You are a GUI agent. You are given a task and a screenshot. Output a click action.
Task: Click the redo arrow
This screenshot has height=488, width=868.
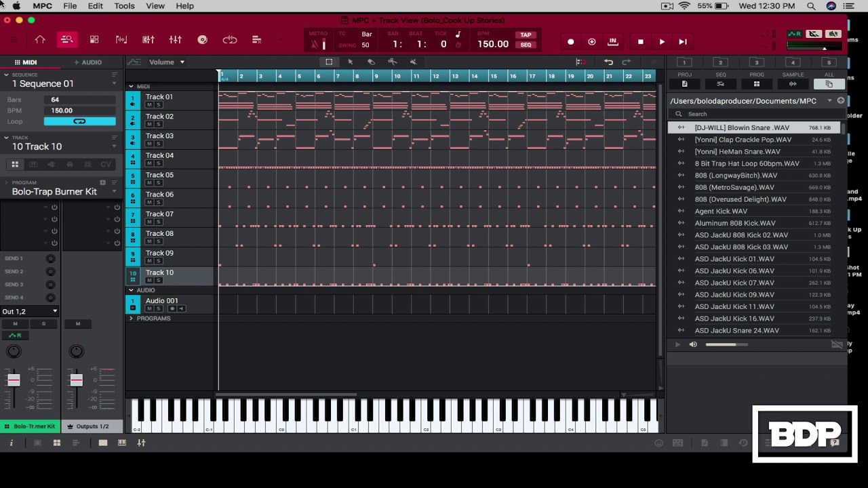click(x=627, y=62)
